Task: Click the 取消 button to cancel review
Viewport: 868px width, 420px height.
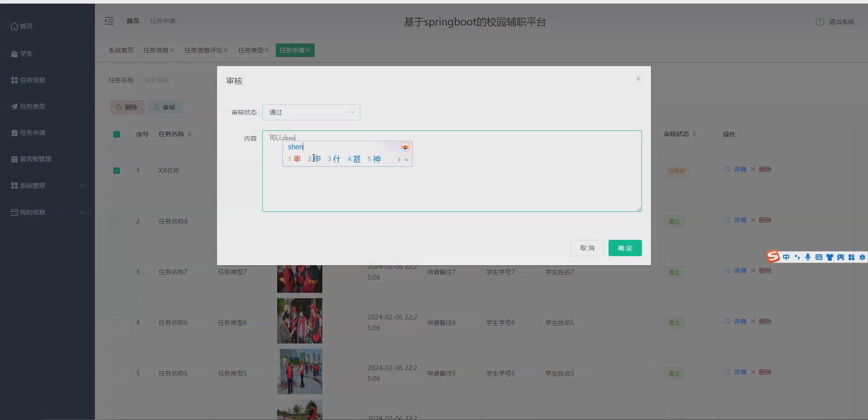Action: click(587, 248)
